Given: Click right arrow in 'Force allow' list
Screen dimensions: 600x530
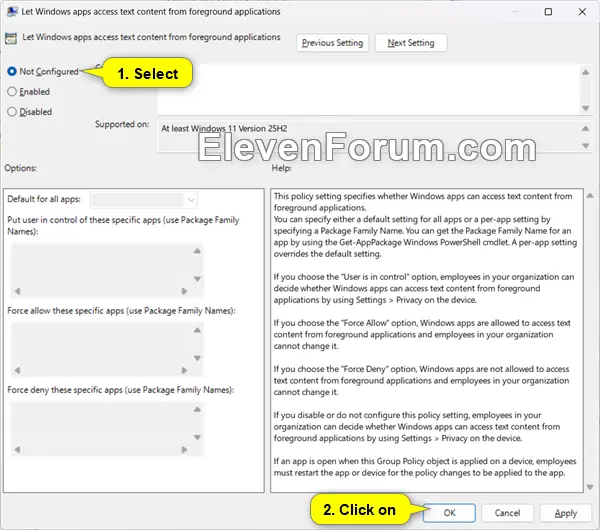Looking at the screenshot, I should coord(184,370).
